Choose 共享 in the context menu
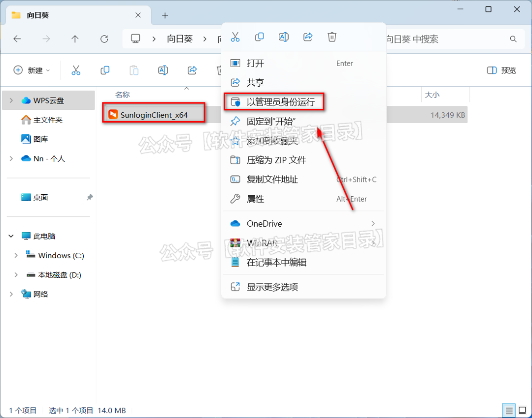Screen dimensions: 532x418 (303, 82)
